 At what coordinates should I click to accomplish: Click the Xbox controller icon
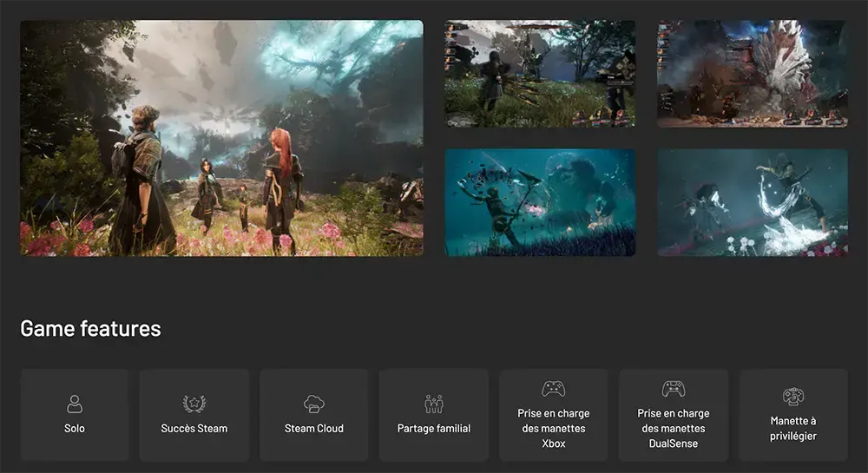coord(553,389)
